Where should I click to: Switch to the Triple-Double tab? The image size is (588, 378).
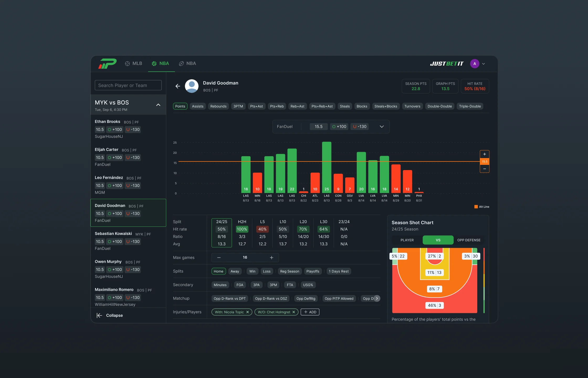tap(470, 106)
